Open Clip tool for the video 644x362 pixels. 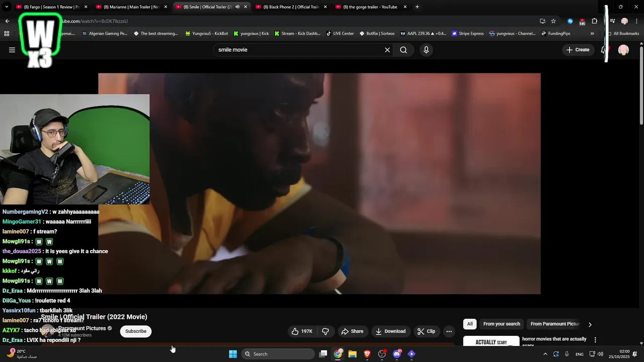tap(426, 331)
